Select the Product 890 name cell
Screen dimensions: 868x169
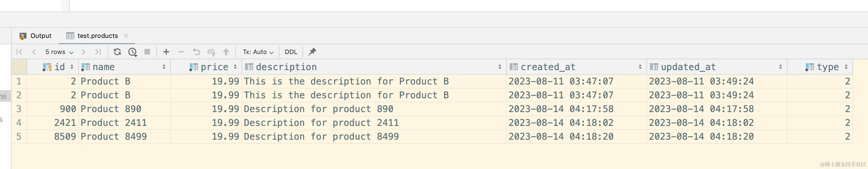pyautogui.click(x=111, y=109)
